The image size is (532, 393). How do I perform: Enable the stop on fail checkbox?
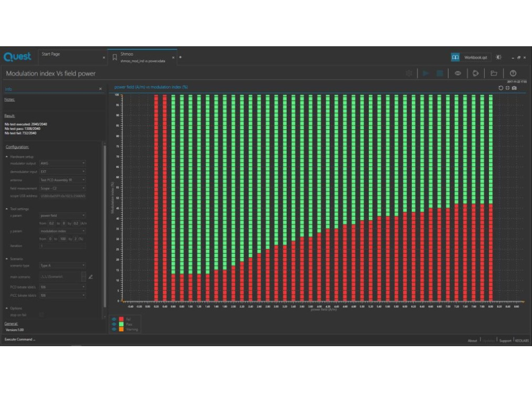[x=42, y=315]
